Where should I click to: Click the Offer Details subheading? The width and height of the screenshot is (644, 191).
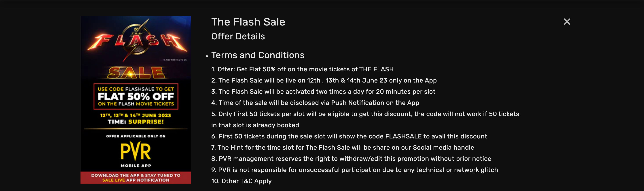pos(238,36)
